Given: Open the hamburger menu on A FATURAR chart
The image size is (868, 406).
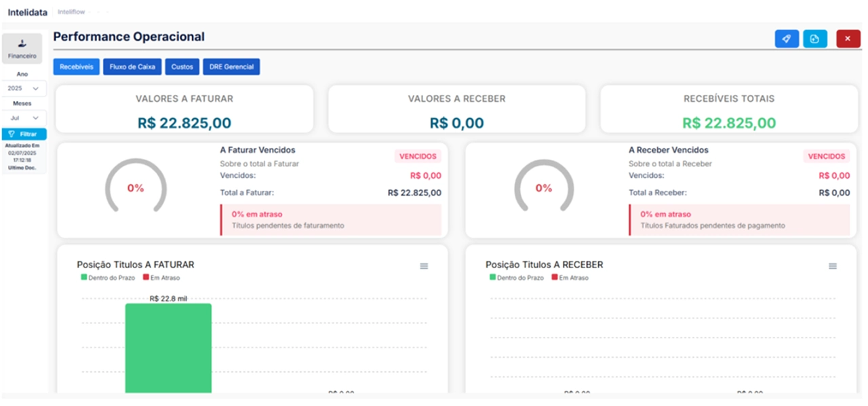Looking at the screenshot, I should click(x=424, y=266).
